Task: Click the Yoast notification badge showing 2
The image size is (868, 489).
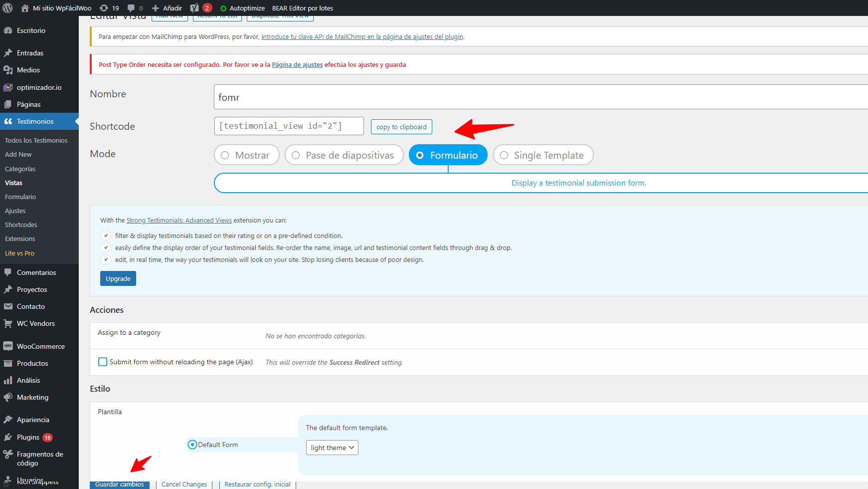Action: pos(207,8)
